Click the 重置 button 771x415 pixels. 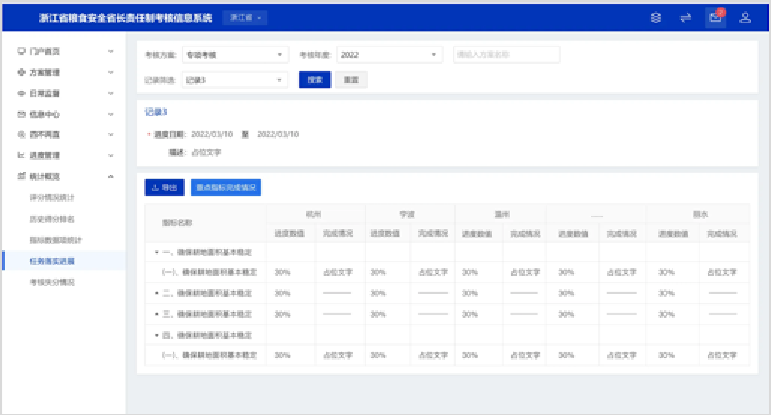(x=350, y=79)
